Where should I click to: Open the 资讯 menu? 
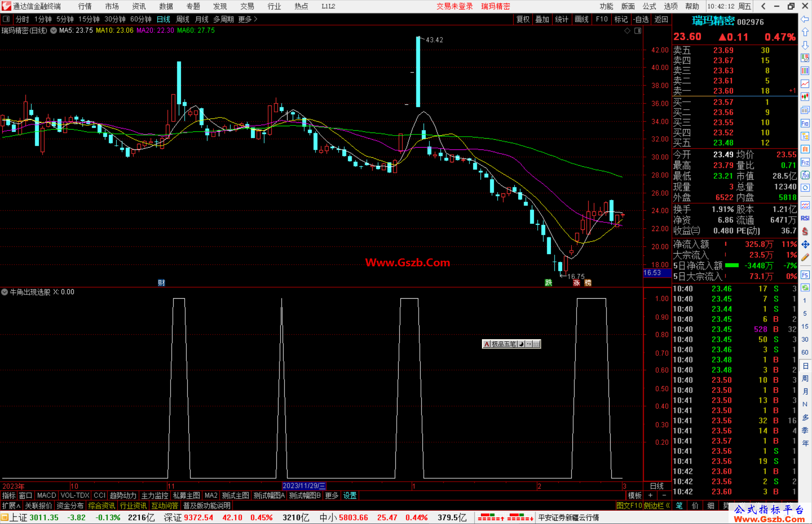pos(139,6)
